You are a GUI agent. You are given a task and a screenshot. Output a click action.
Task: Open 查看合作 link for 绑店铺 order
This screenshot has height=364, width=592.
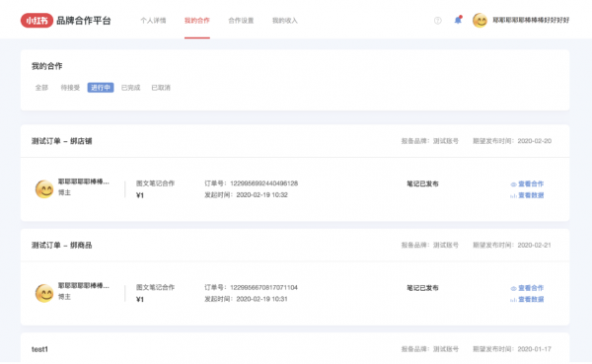click(531, 183)
